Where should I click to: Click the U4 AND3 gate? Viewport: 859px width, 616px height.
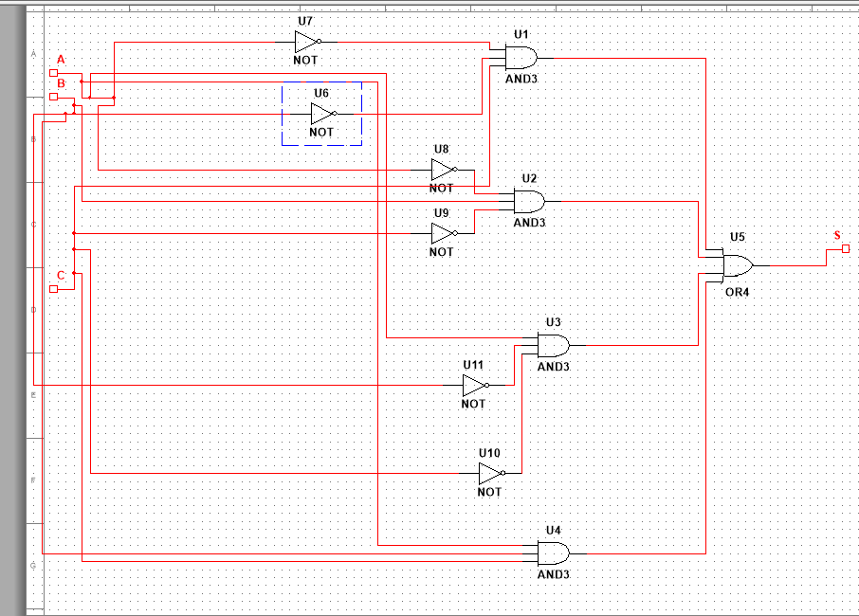pos(551,554)
